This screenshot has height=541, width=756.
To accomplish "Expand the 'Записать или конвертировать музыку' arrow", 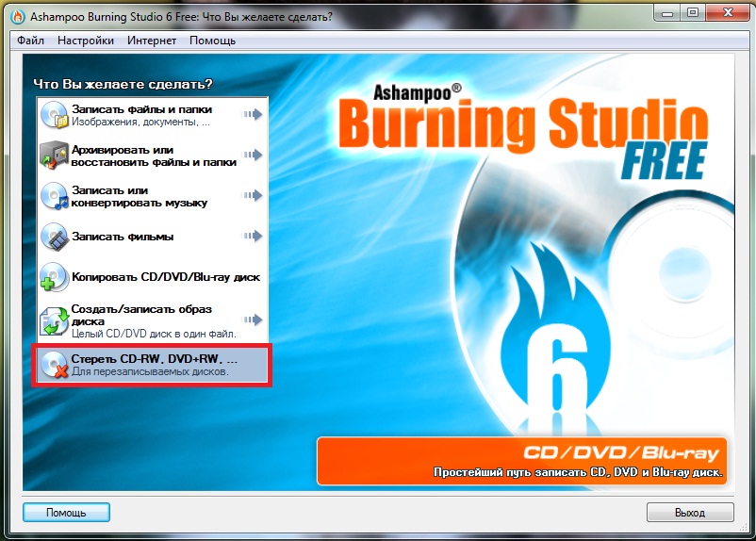I will [x=253, y=195].
